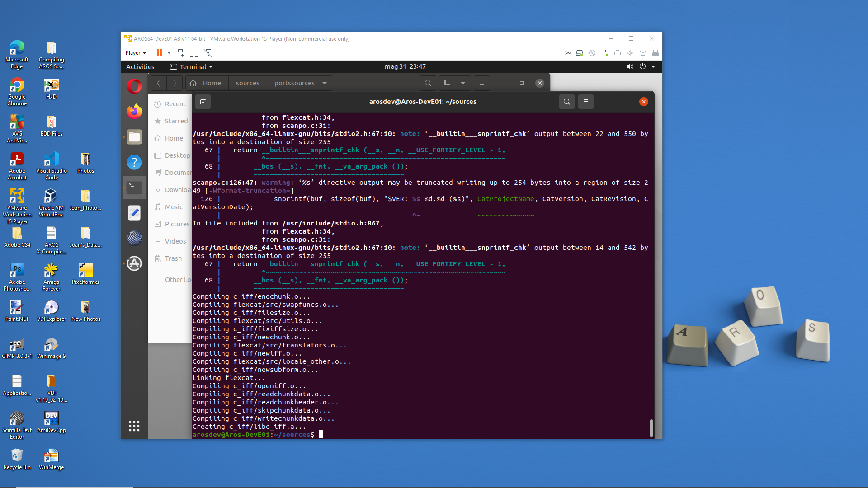Open Visual Studio Code desktop shortcut
Viewport: 868px width, 488px height.
coord(52,166)
